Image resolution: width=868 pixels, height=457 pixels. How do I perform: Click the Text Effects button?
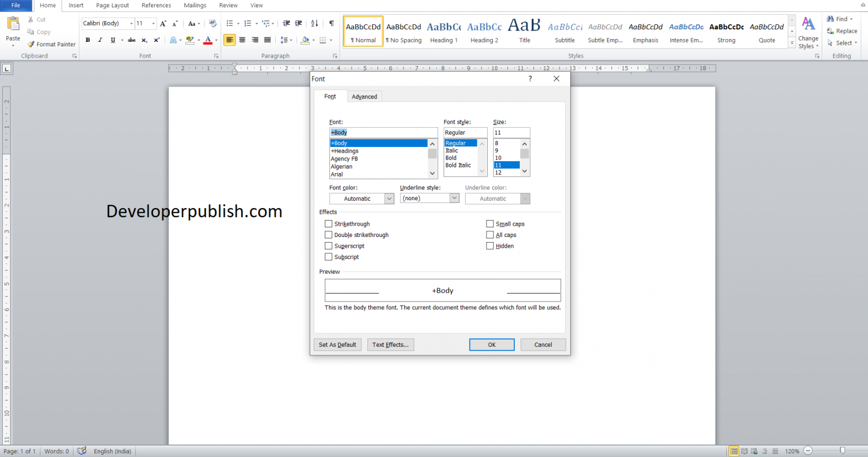pyautogui.click(x=390, y=344)
